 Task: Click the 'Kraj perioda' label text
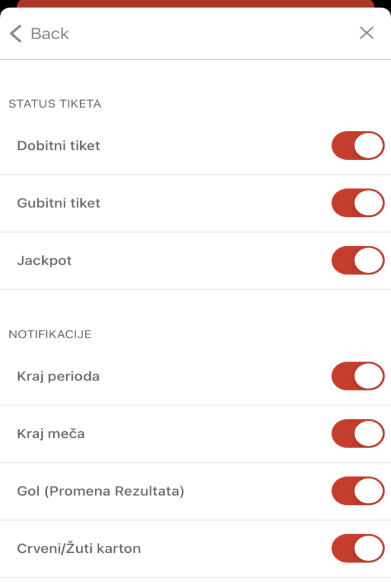[x=58, y=377]
